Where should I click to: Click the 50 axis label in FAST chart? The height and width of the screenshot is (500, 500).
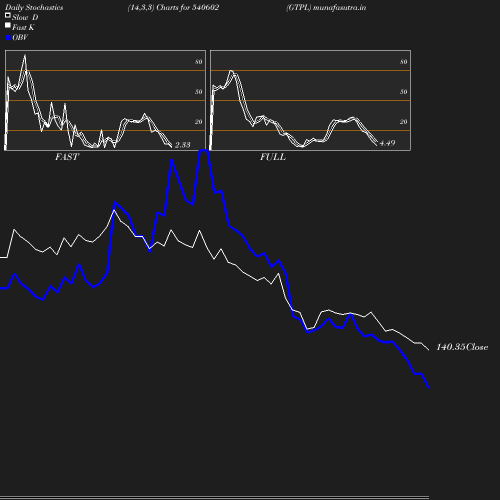click(199, 92)
